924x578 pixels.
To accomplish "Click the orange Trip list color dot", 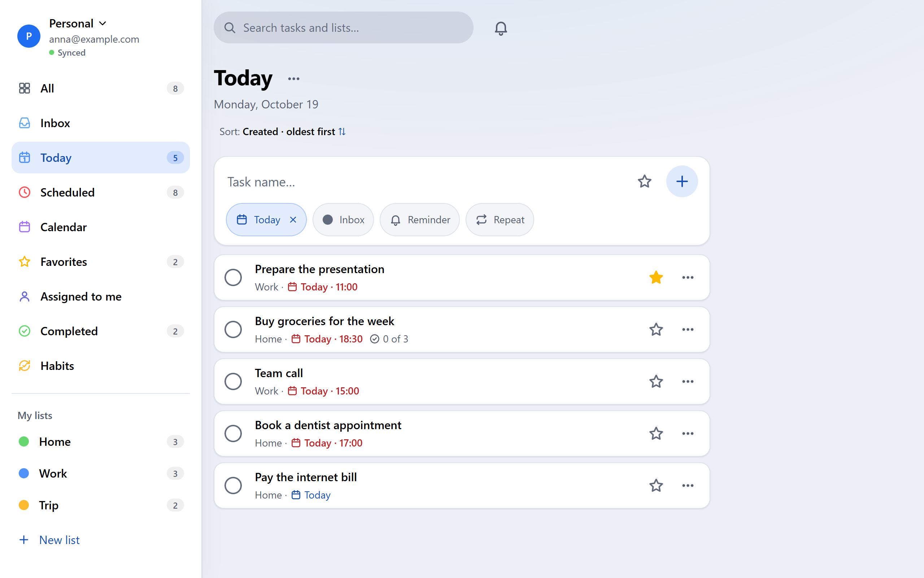I will pyautogui.click(x=24, y=505).
